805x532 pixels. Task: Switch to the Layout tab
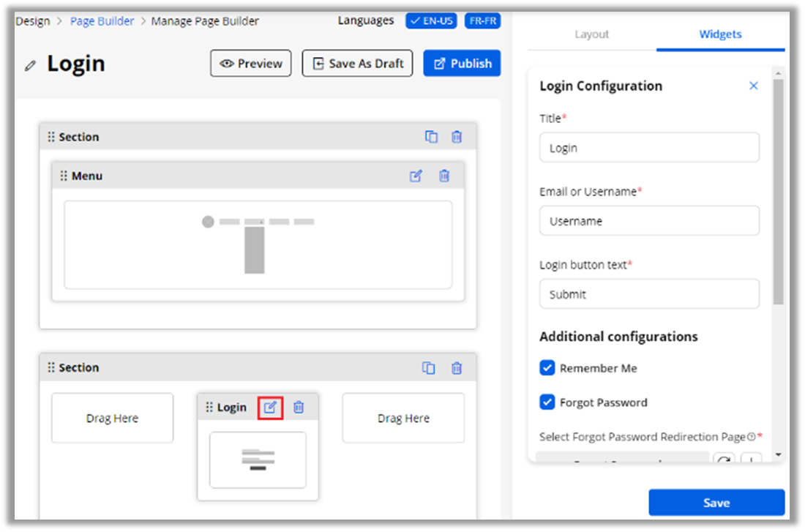click(x=591, y=34)
